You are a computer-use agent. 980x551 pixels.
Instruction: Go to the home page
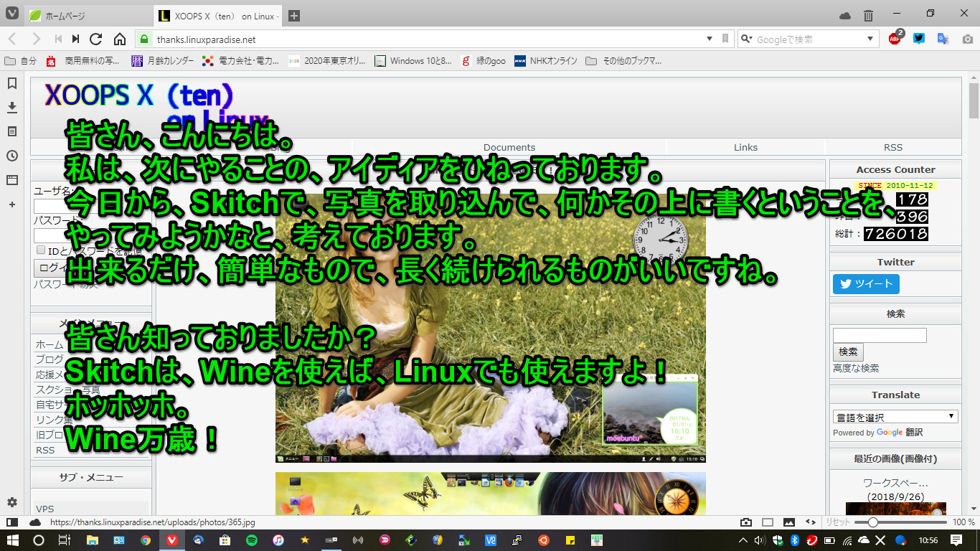120,39
